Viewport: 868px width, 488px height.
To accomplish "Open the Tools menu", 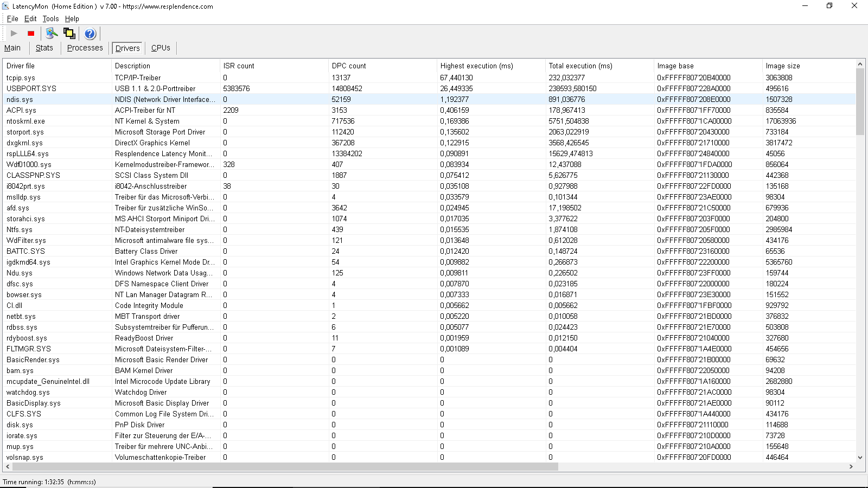I will pyautogui.click(x=51, y=18).
